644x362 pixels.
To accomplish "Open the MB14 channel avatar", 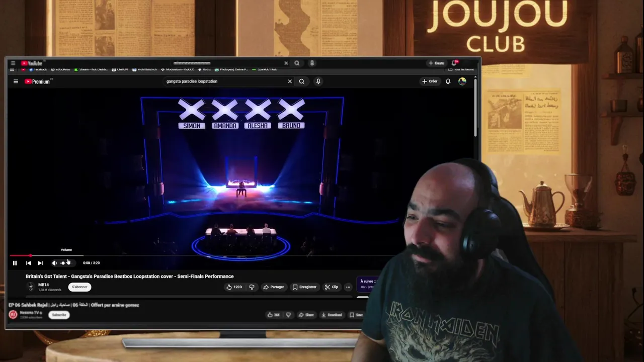I will (x=31, y=287).
